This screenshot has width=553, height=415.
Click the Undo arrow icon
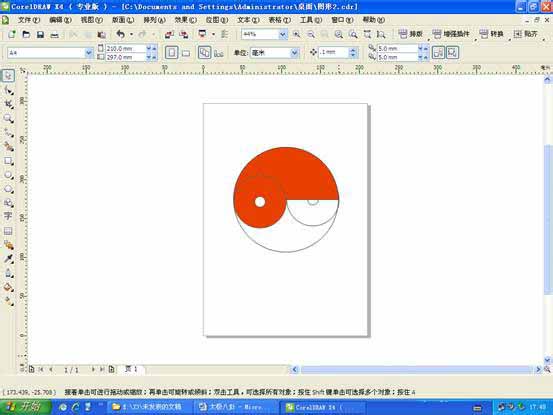[121, 35]
